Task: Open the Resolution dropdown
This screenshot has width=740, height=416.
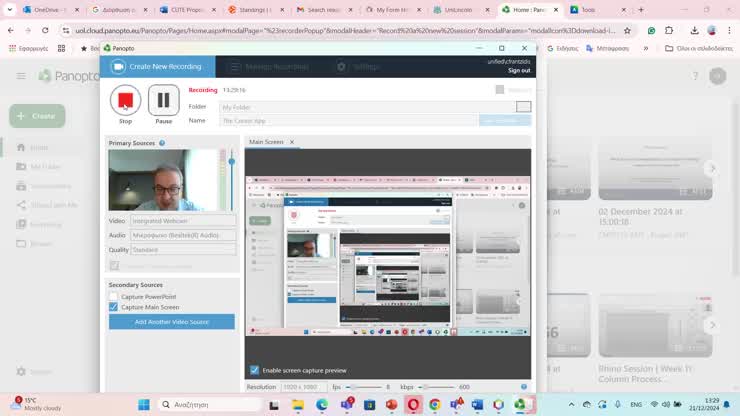Action: pos(304,387)
